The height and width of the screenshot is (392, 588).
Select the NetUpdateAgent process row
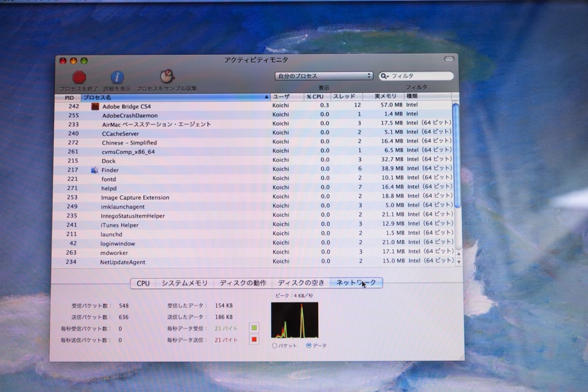tap(253, 262)
